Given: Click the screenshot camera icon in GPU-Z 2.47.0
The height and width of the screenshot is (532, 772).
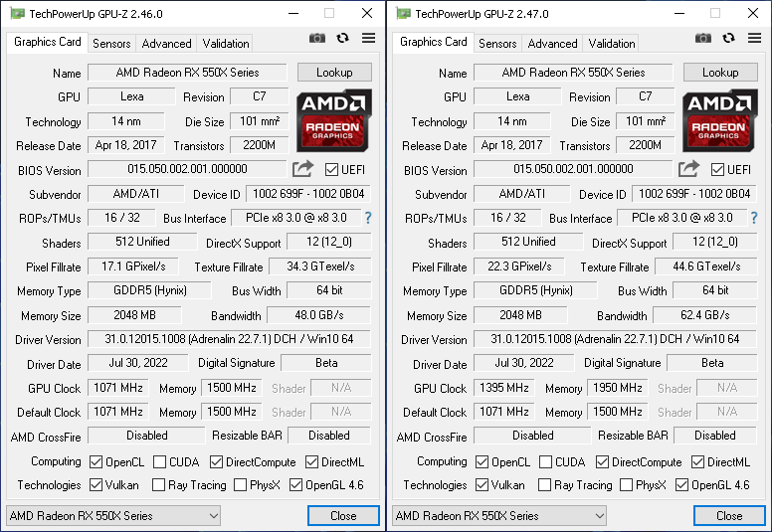Looking at the screenshot, I should (x=703, y=39).
